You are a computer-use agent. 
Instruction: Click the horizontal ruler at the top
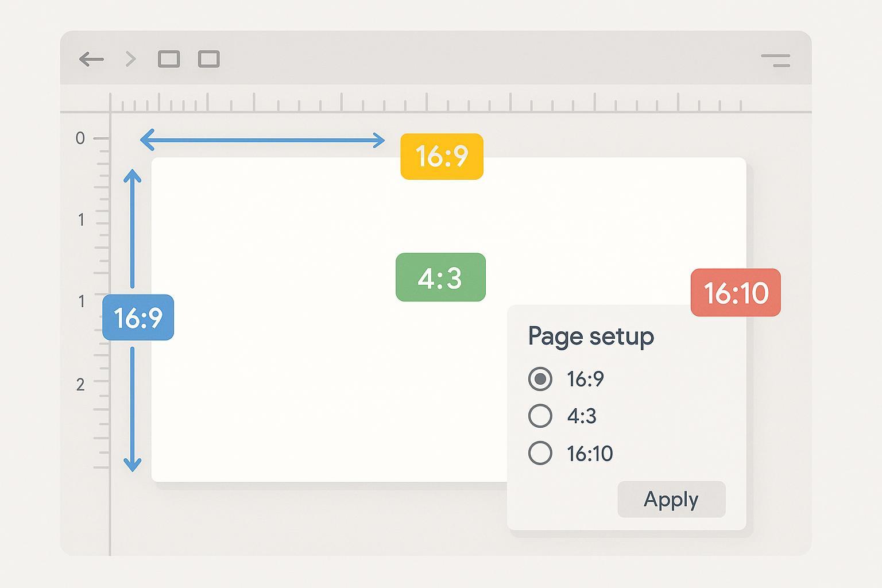point(425,104)
